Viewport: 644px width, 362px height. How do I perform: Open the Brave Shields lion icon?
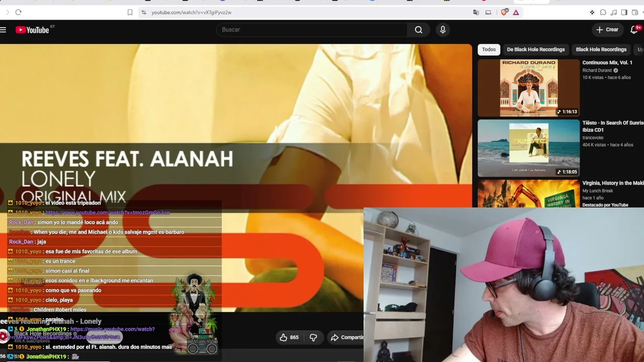(504, 12)
